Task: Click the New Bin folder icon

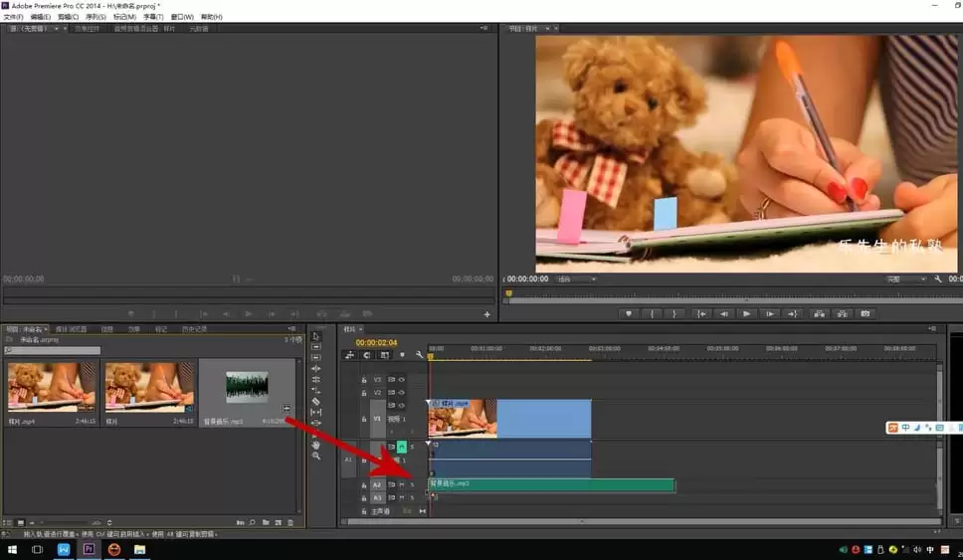Action: point(266,522)
